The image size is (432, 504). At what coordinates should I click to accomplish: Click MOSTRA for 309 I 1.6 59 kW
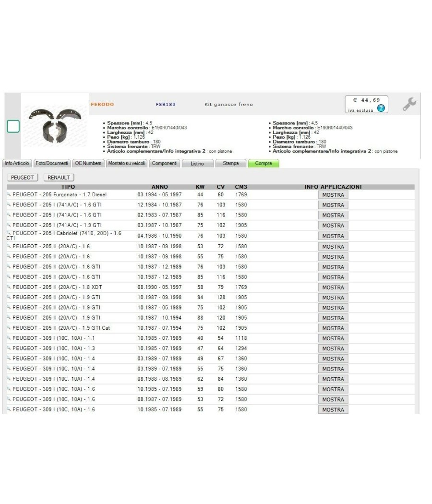coord(333,389)
